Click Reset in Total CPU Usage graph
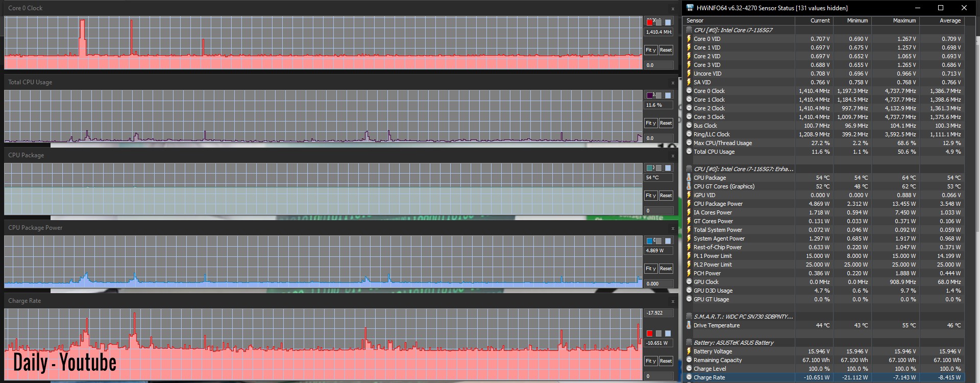 666,123
